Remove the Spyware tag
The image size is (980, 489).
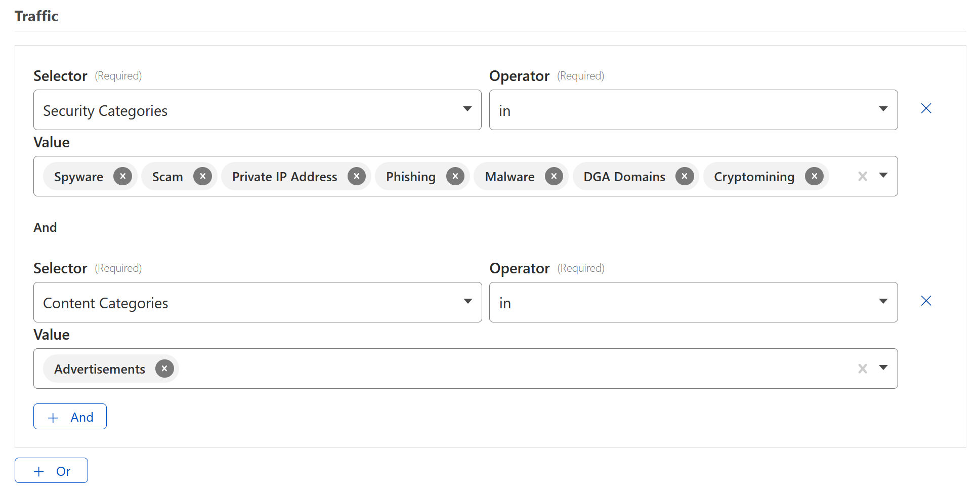tap(122, 176)
